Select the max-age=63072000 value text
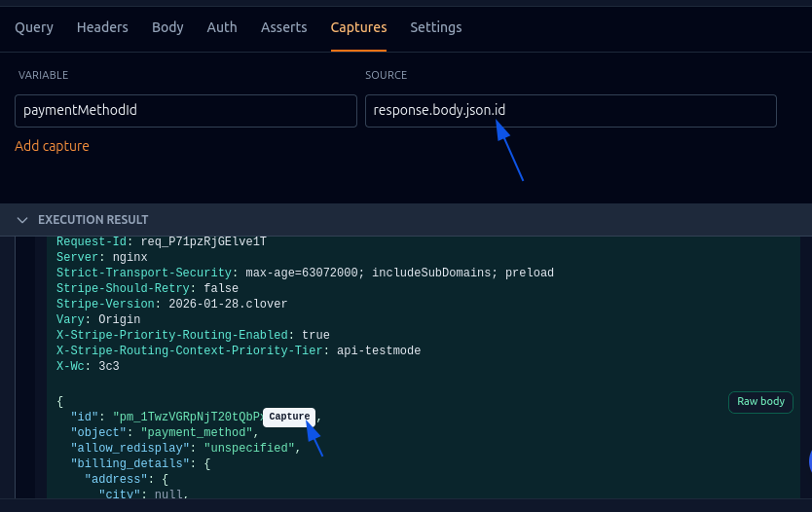 click(302, 273)
